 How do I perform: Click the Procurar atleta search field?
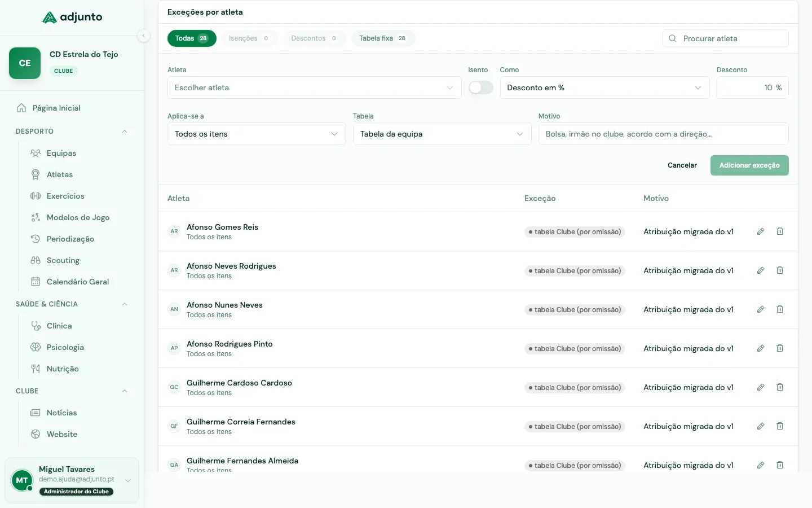pyautogui.click(x=726, y=38)
